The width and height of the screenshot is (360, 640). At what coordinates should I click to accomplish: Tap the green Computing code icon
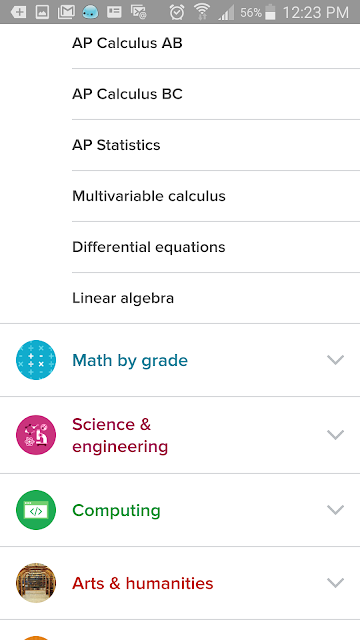coord(36,510)
